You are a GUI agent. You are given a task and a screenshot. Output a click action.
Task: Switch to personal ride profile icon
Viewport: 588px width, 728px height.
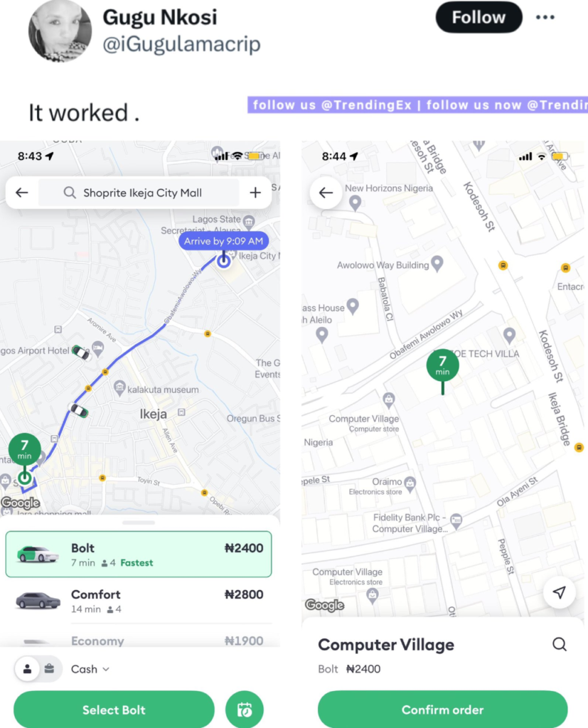click(x=28, y=669)
